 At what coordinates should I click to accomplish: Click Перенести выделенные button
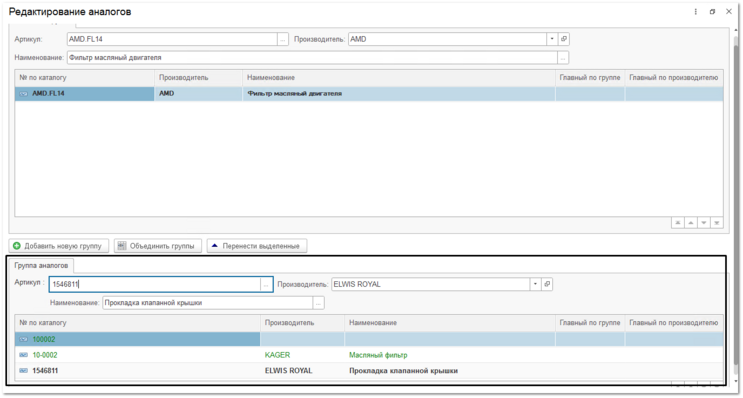coord(257,246)
